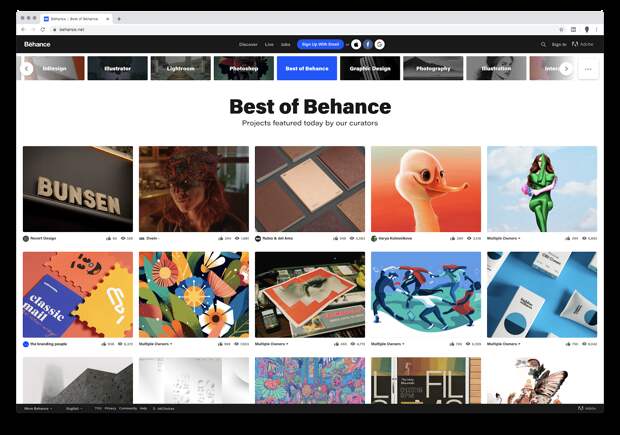Click the Community link in the footer
620x435 pixels.
(128, 409)
